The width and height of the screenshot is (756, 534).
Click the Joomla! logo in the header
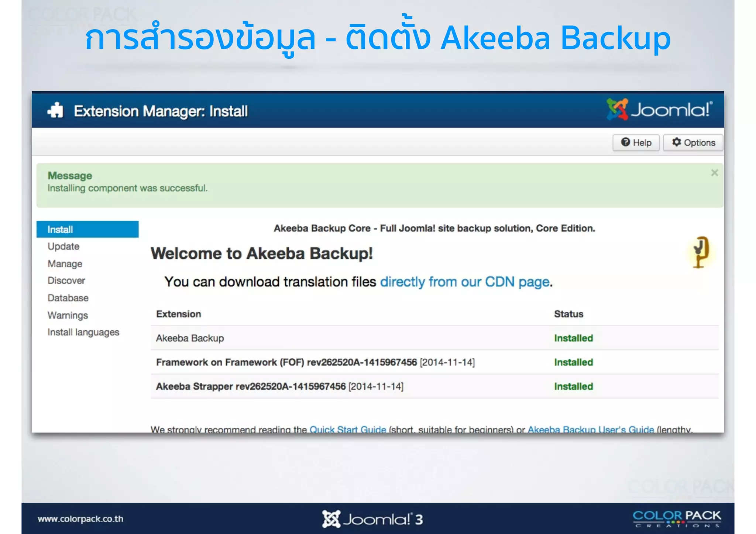click(659, 109)
